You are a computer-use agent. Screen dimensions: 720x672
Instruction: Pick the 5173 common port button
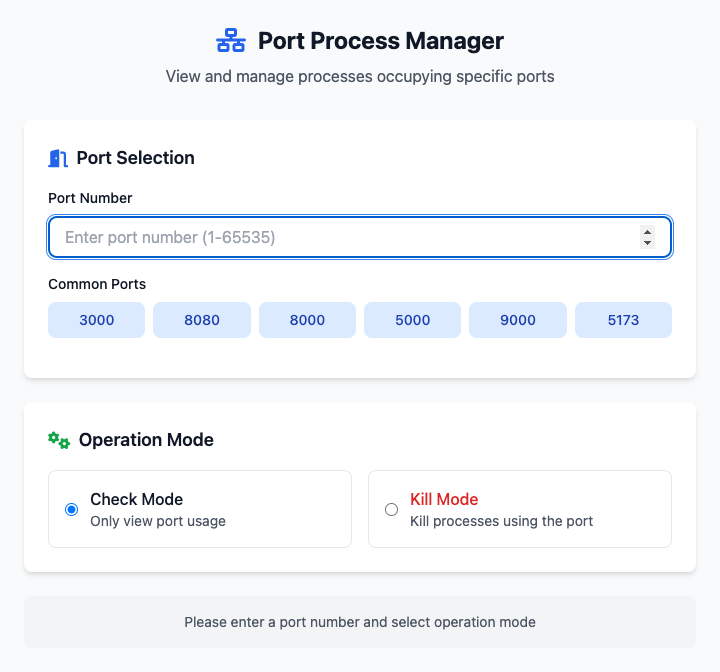pos(623,320)
